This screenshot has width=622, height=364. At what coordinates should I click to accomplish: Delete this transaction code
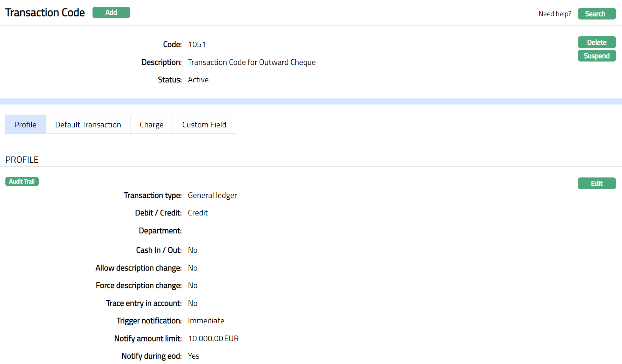596,42
